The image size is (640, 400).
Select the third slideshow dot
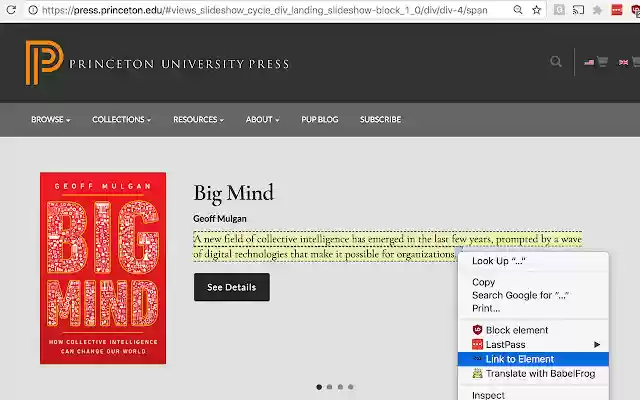[340, 387]
